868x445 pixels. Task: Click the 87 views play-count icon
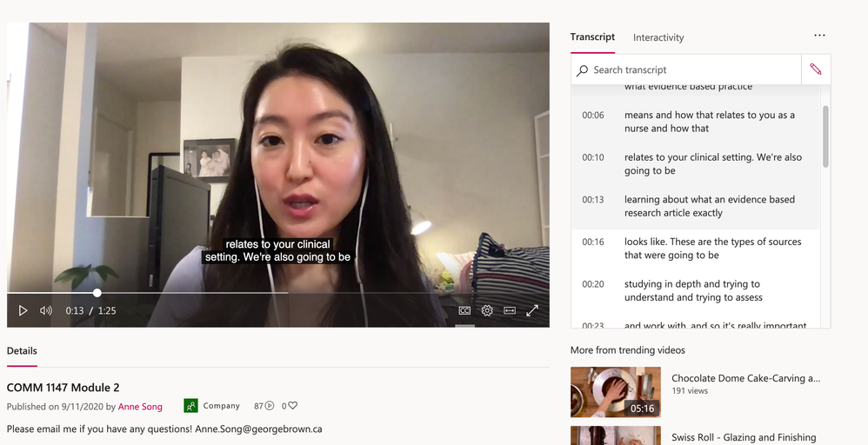pyautogui.click(x=270, y=406)
